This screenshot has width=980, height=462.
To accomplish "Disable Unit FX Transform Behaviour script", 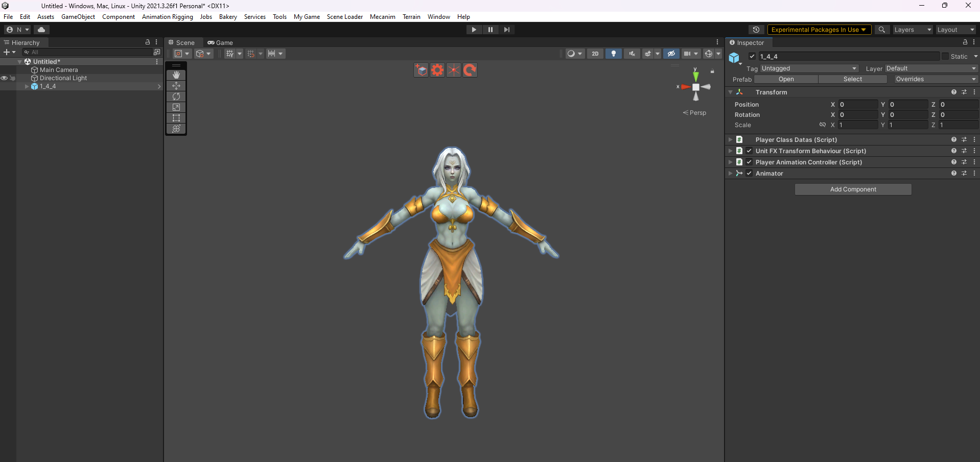I will (x=749, y=151).
